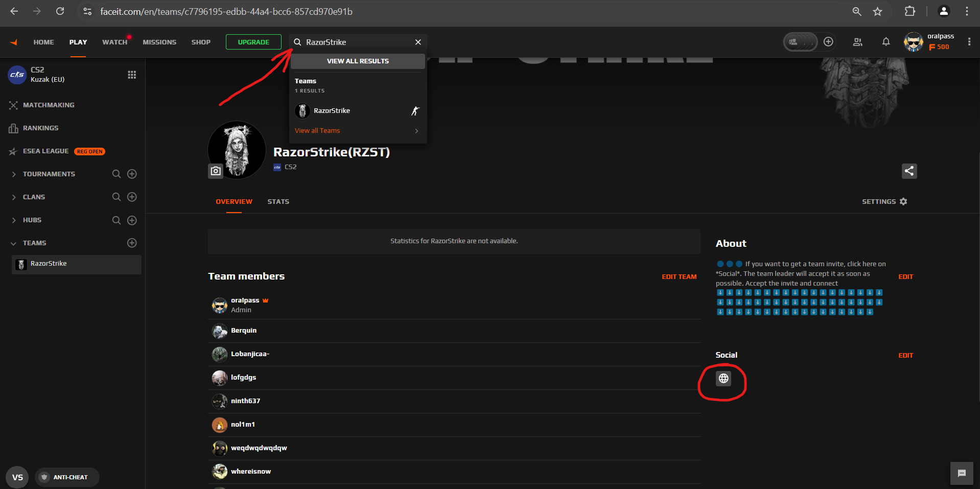Open team member oralpass profile
This screenshot has width=980, height=489.
[245, 300]
